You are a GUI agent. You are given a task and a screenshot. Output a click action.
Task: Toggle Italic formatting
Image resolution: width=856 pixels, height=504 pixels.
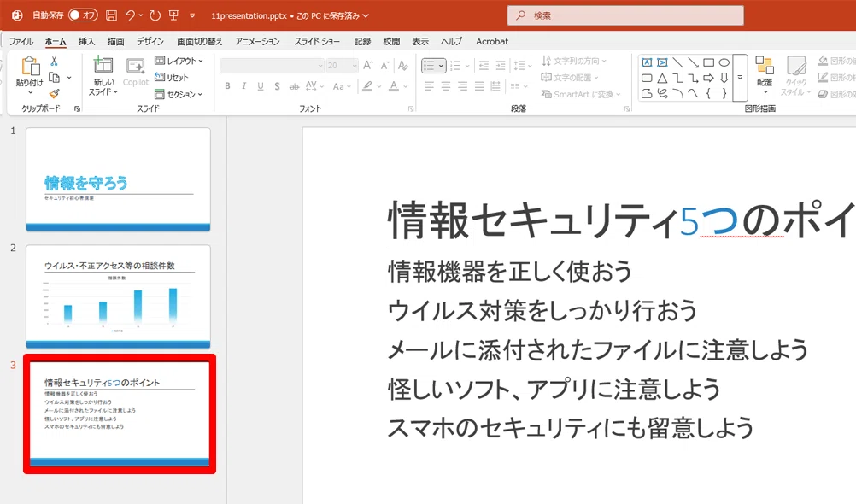244,86
